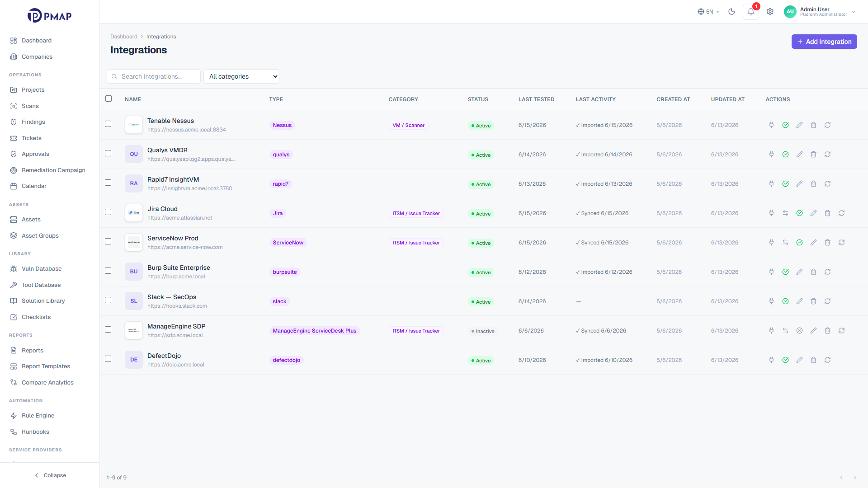
Task: Sort by the NAME column header
Action: 133,99
